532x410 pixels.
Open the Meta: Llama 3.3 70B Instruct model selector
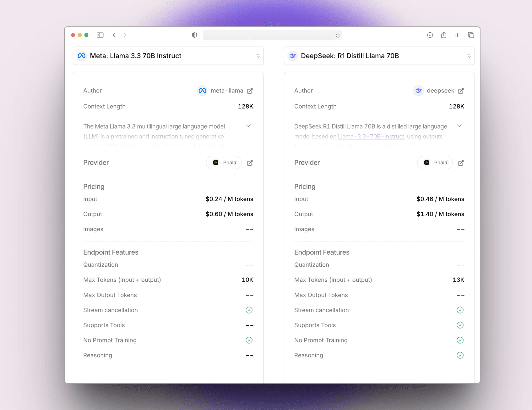(168, 56)
